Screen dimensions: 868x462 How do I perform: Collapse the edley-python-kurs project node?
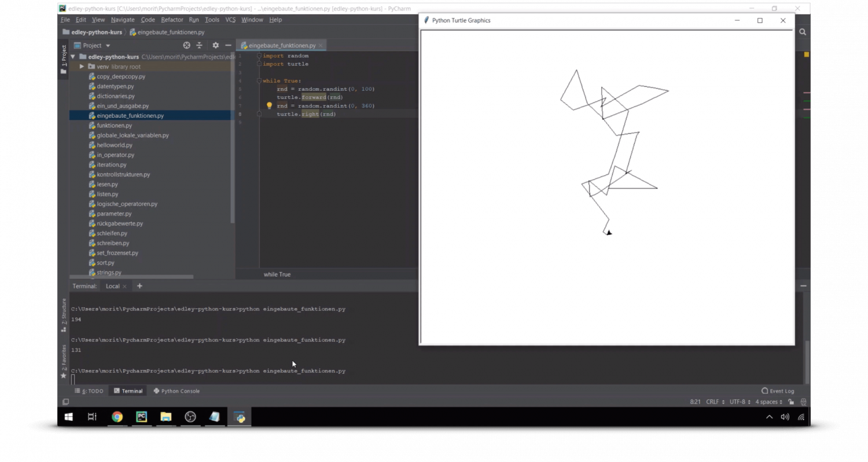(x=72, y=56)
